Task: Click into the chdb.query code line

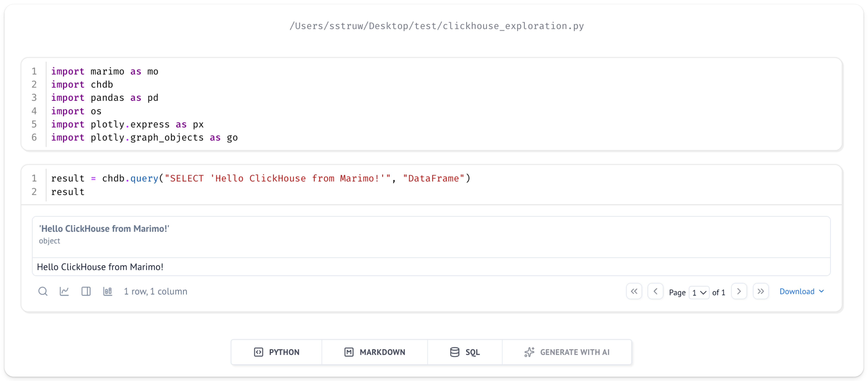Action: (260, 178)
